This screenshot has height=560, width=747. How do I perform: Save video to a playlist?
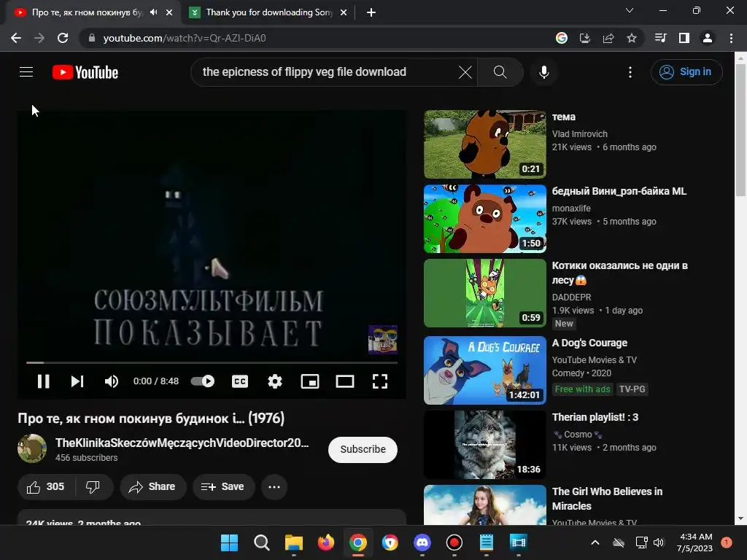pyautogui.click(x=223, y=486)
